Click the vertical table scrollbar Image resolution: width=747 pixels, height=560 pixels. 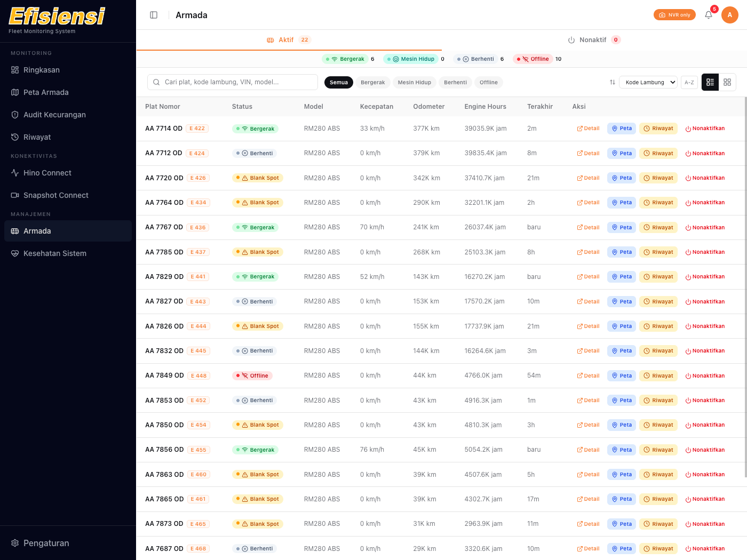(745, 288)
